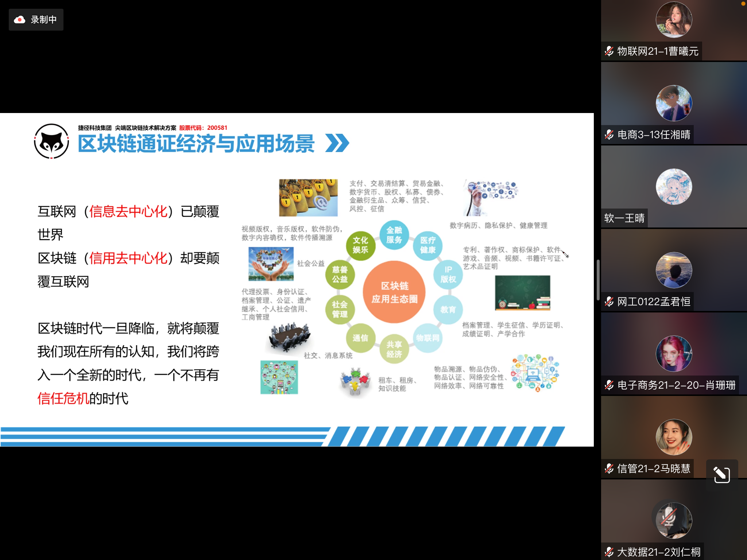Click the IP版权 circle

(x=448, y=275)
